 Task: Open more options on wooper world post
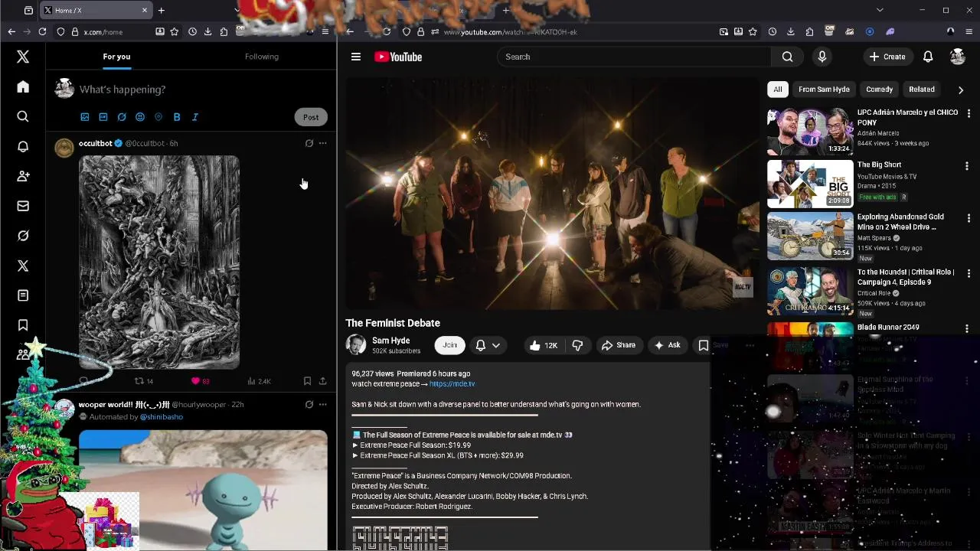coord(323,404)
